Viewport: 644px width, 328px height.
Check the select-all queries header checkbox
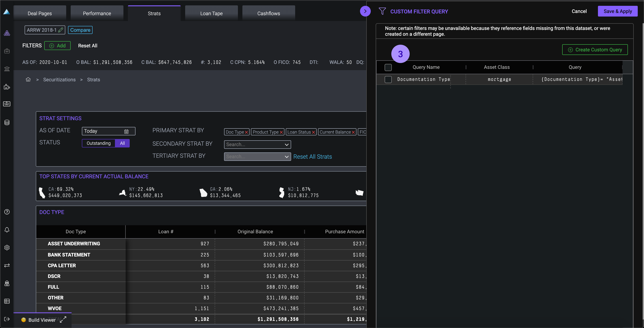388,67
